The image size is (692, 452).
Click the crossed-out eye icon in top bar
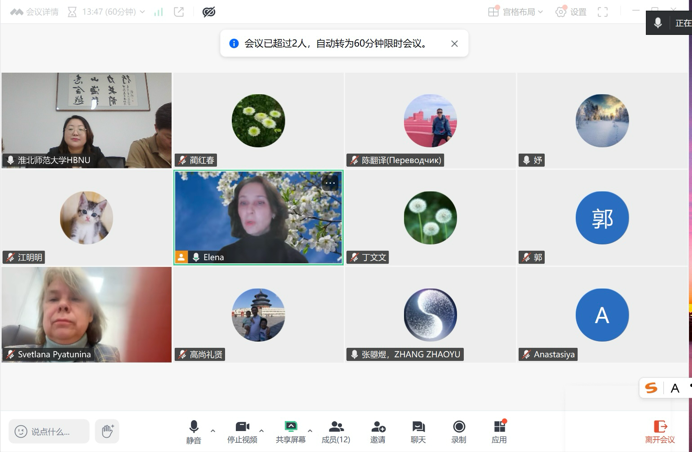(209, 12)
